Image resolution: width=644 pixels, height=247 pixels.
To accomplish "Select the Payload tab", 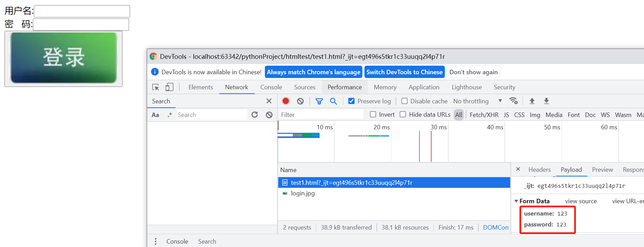I will (x=571, y=170).
